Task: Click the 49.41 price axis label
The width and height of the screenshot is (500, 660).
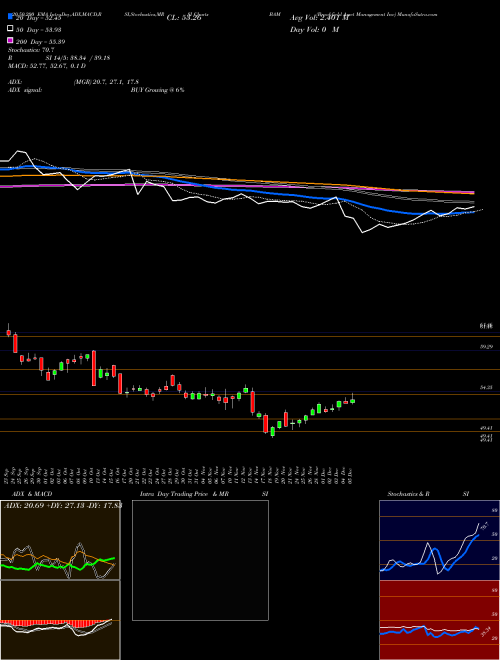Action: click(487, 428)
